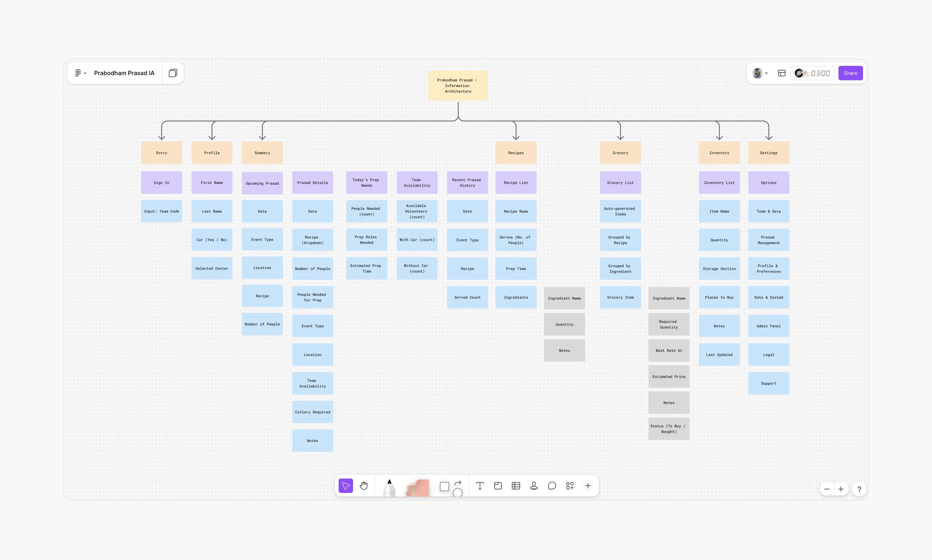Zoom out with the minus button
The height and width of the screenshot is (560, 932).
827,489
